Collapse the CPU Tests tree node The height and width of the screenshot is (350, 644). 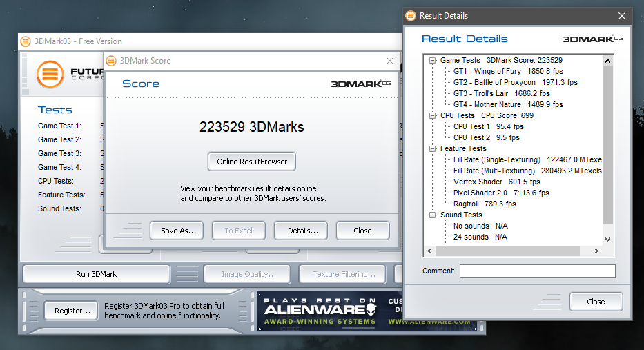(x=432, y=116)
